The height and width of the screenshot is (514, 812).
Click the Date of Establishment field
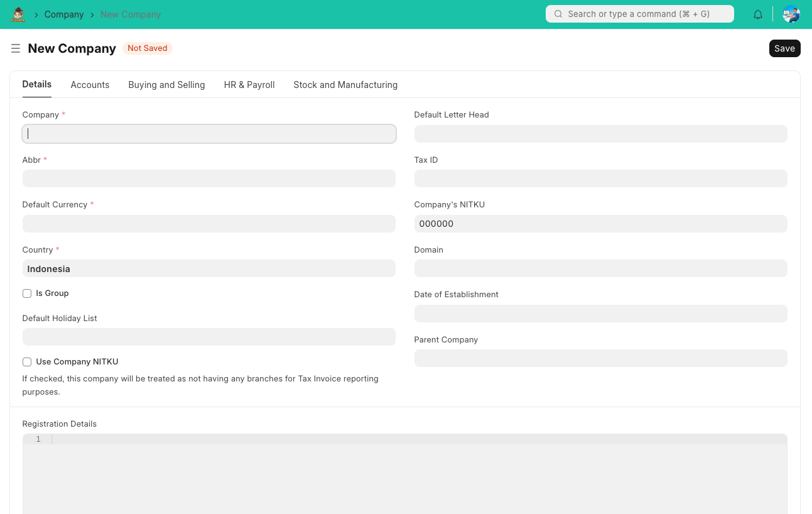tap(600, 314)
